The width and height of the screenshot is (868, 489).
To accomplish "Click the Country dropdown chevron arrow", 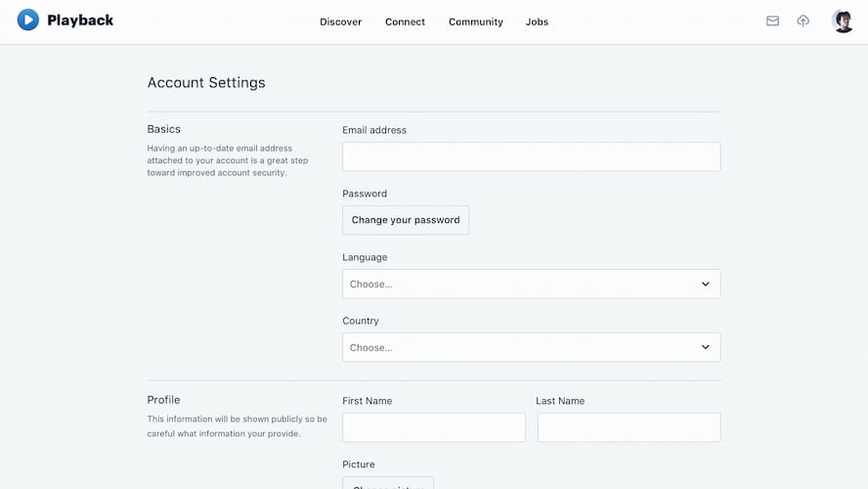I will (706, 347).
